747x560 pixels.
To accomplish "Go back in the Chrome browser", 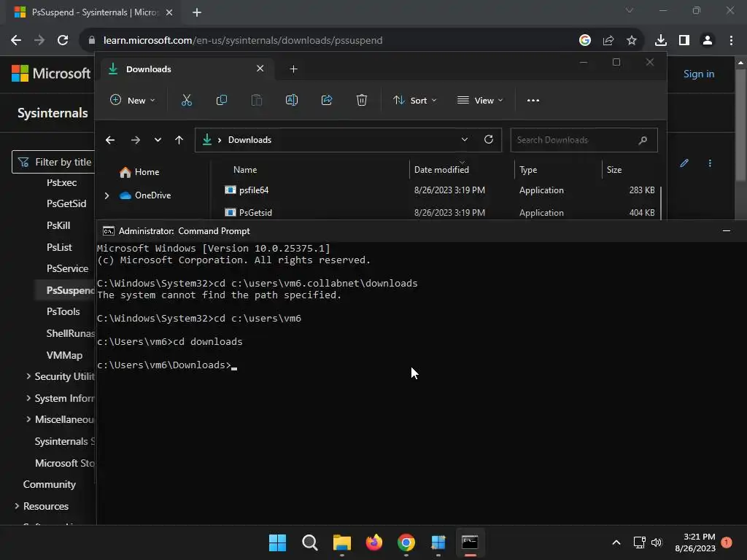I will [16, 41].
